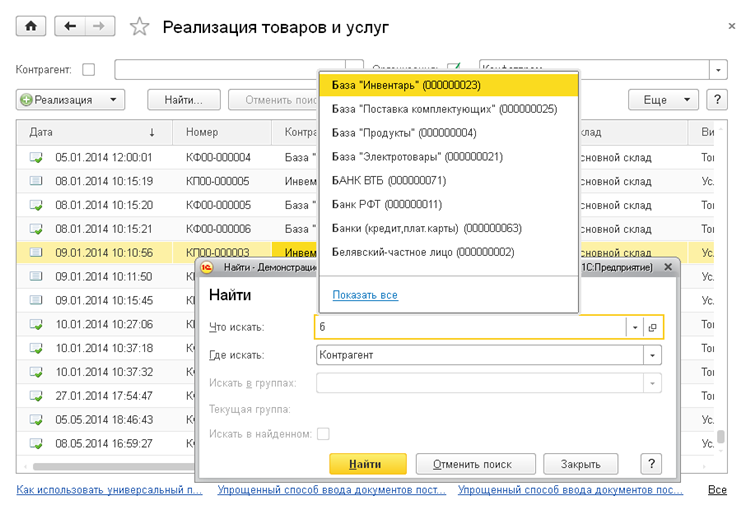Screen dimensions: 750x509
Task: Select Банк РФТ (000000011) entry
Action: tap(449, 205)
